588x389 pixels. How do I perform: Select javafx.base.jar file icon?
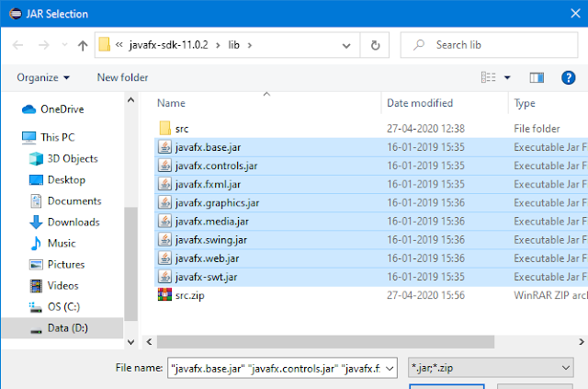(164, 147)
